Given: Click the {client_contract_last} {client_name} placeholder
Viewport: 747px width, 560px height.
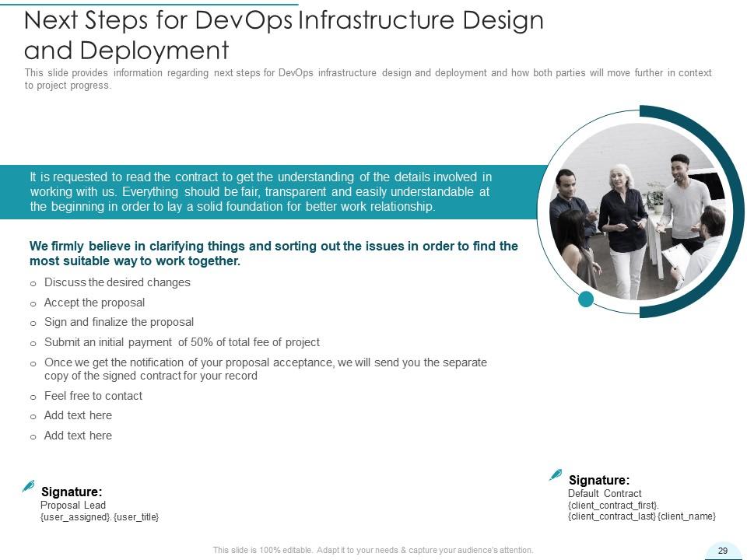Looking at the screenshot, I should click(641, 516).
